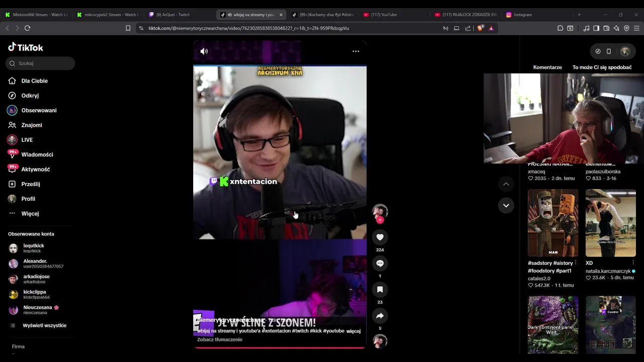
Task: Open the profile avatar menu at top right
Action: (625, 51)
